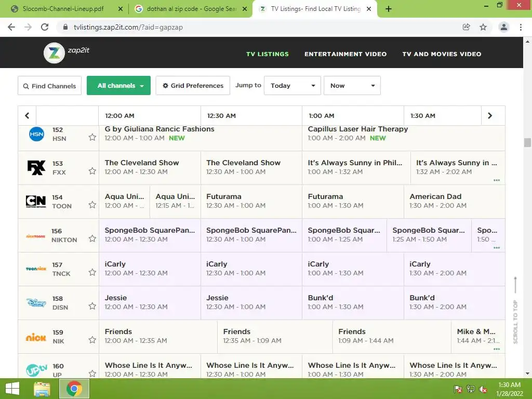
Task: Favorite the NIK channel star
Action: tap(92, 340)
